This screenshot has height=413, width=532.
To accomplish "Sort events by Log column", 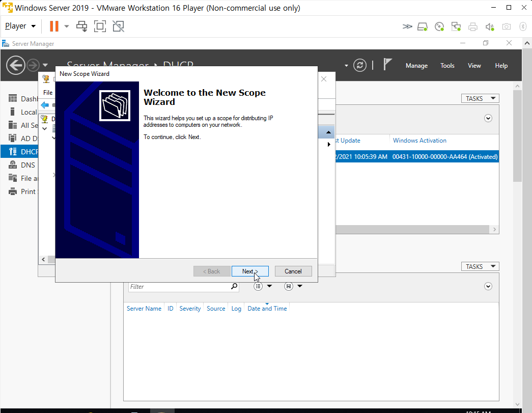I will [x=236, y=309].
